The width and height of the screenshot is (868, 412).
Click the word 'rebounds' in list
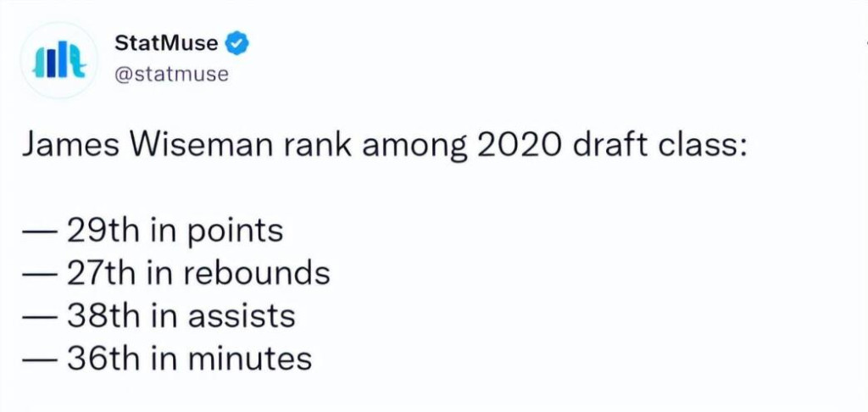[x=259, y=273]
